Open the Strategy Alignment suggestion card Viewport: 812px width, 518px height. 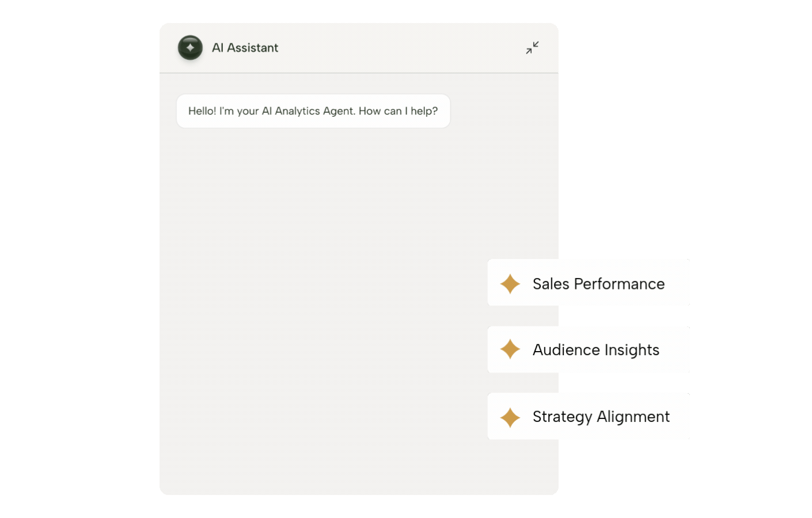click(588, 416)
